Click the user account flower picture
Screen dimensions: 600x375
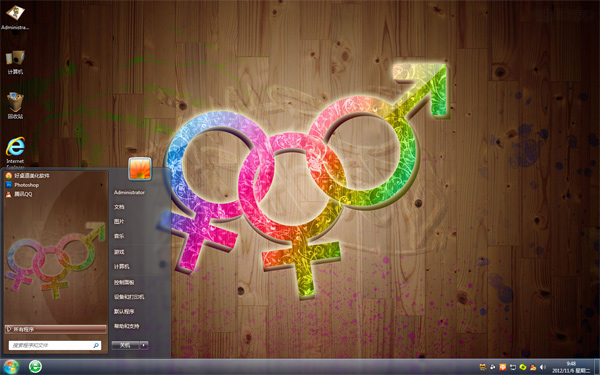140,169
